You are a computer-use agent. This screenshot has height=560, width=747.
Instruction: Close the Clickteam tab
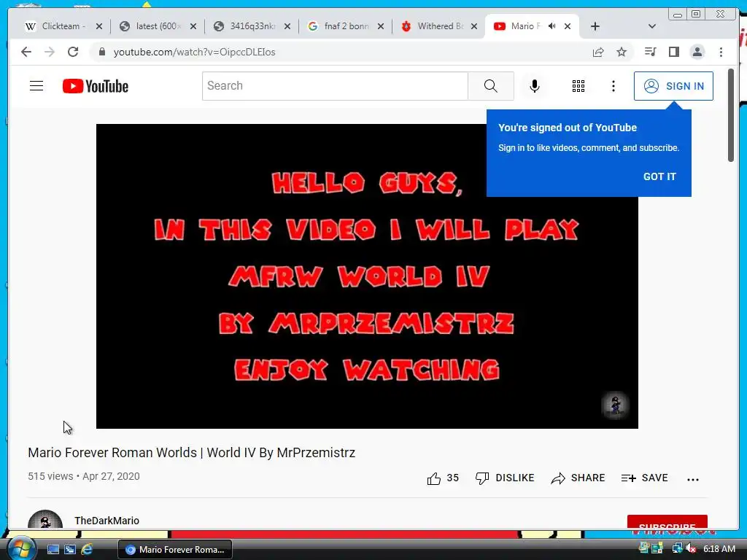click(98, 26)
